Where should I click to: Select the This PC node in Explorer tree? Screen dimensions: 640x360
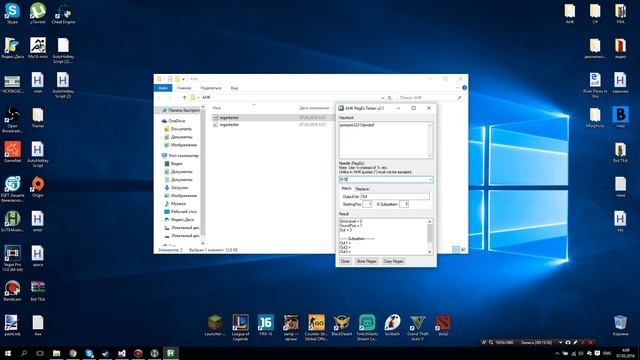(180, 156)
